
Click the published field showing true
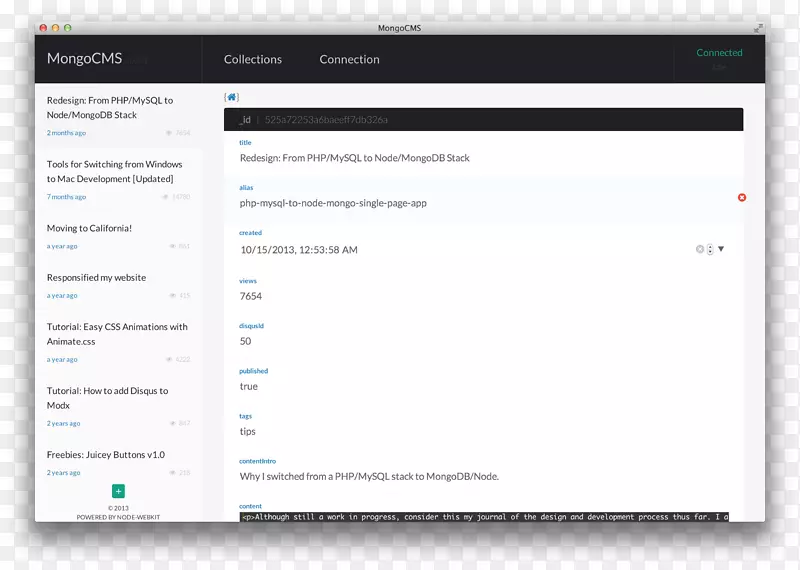tap(249, 386)
